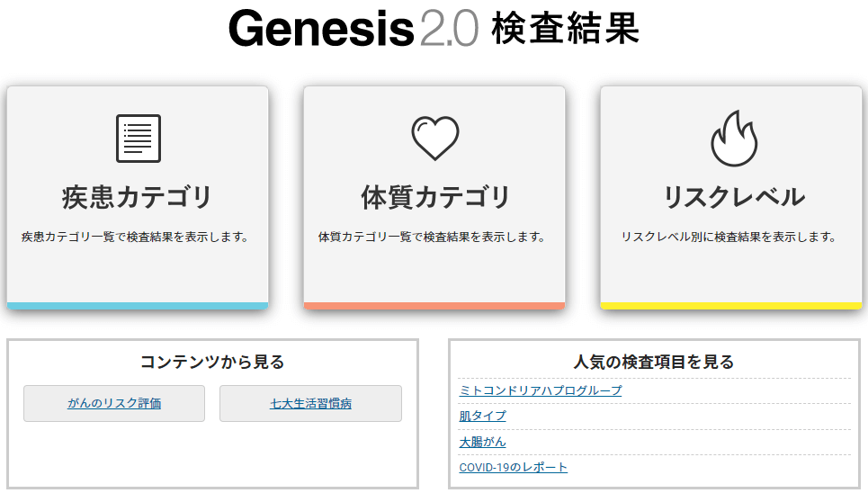Open the ミトコンドリアハプログループ link
The height and width of the screenshot is (493, 868).
[541, 390]
